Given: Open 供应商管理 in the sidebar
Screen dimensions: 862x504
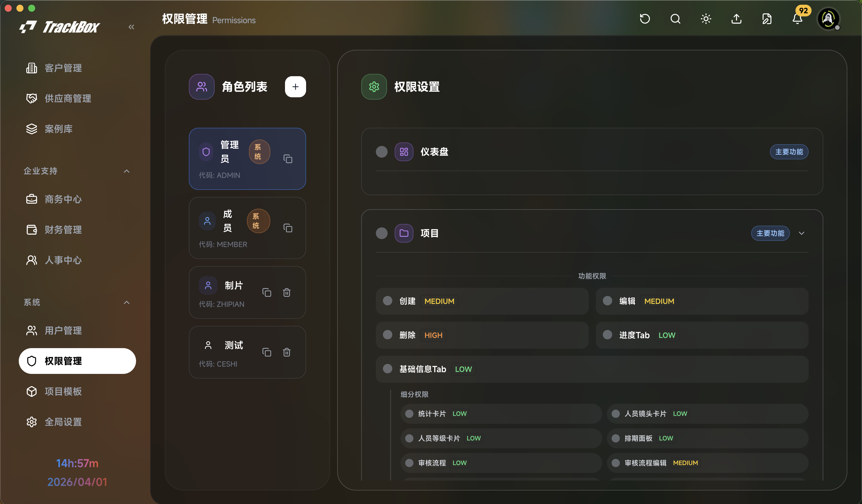Looking at the screenshot, I should [x=77, y=98].
